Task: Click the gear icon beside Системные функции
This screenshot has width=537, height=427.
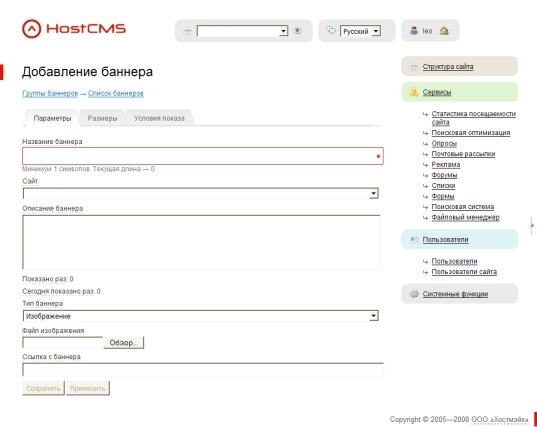Action: (414, 294)
